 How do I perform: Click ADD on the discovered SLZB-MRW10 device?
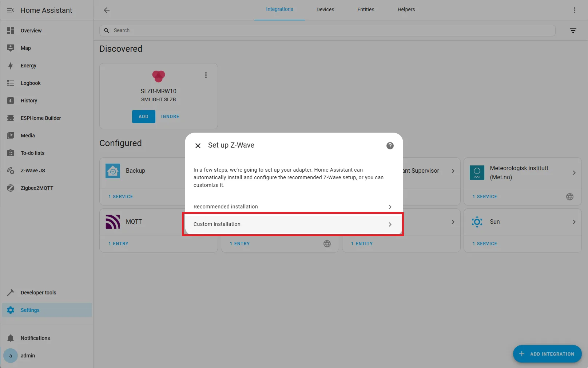click(x=143, y=117)
